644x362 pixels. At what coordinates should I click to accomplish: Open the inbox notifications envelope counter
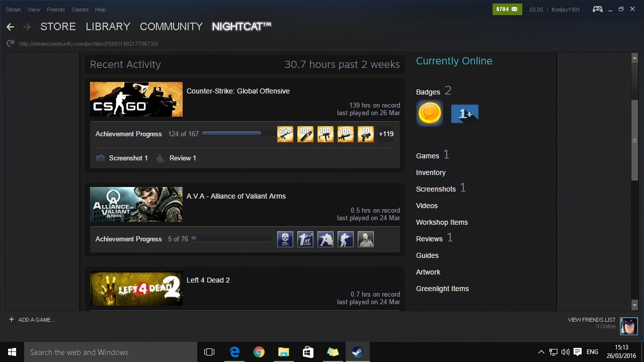507,9
